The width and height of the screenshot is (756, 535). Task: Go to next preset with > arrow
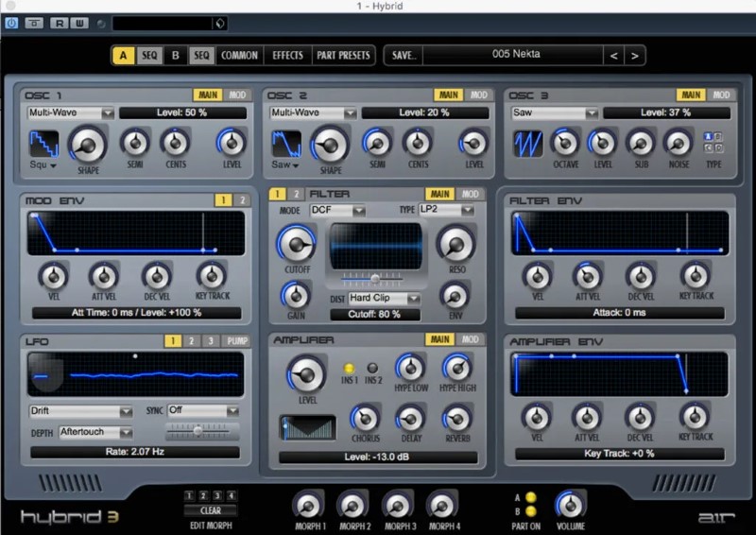click(635, 56)
